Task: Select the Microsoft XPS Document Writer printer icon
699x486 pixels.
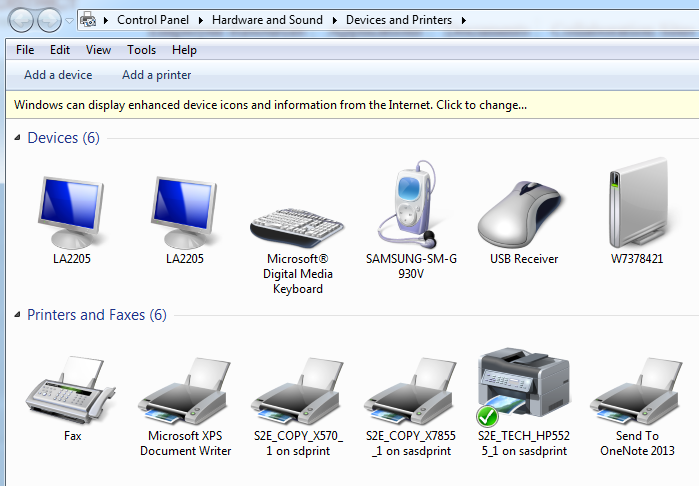Action: point(185,391)
